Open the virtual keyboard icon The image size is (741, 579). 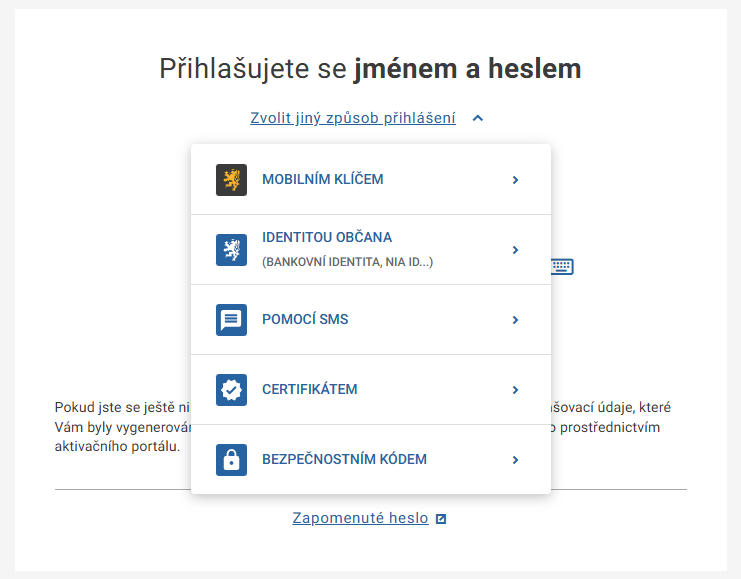coord(562,266)
